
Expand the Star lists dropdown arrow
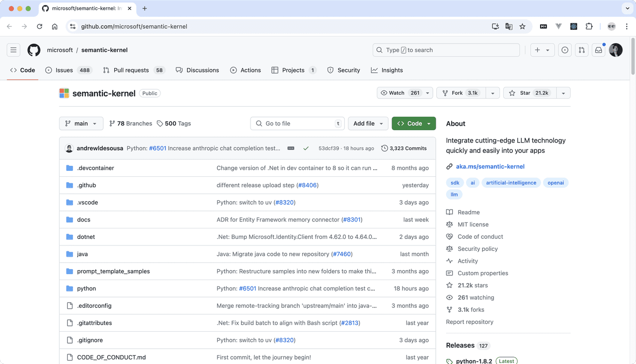(x=563, y=93)
